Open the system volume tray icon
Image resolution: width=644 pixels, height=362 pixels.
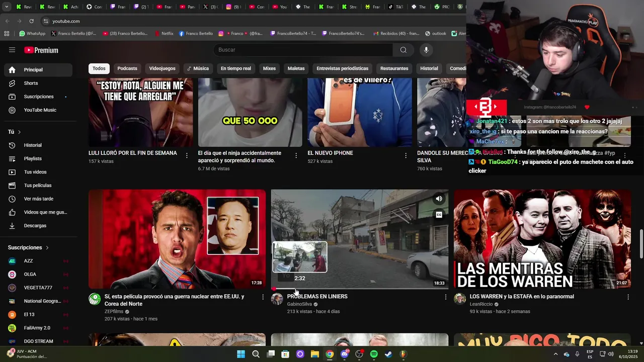(610, 354)
